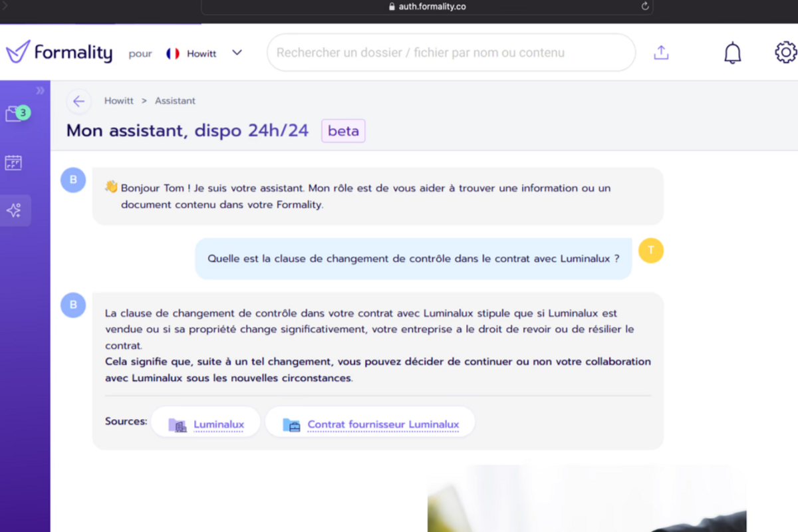Screen dimensions: 798x532
Task: Open the settings gear icon
Action: (x=786, y=53)
